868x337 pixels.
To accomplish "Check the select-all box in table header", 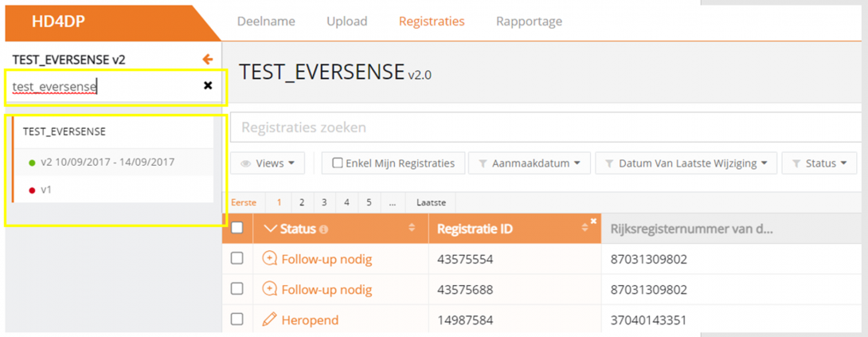I will [x=237, y=229].
